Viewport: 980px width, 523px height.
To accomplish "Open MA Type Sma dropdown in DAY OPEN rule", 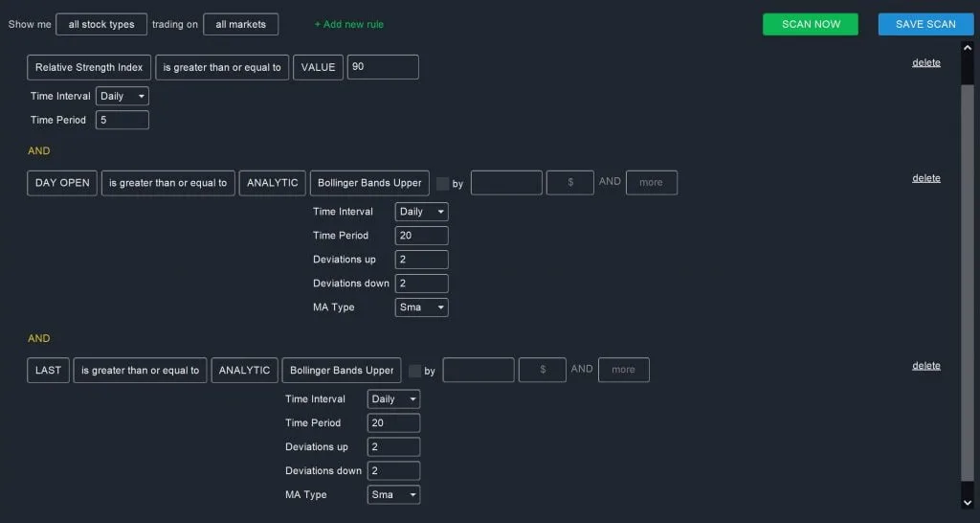I will click(422, 307).
